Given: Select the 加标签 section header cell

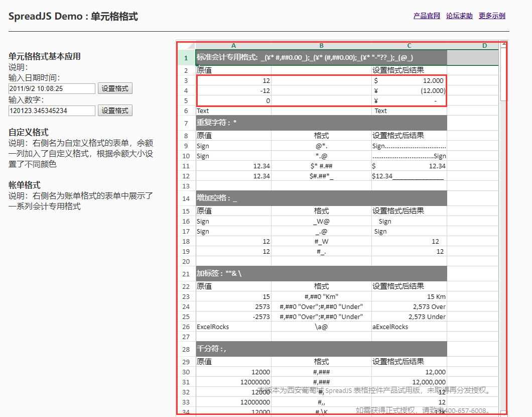Looking at the screenshot, I should pyautogui.click(x=321, y=274).
